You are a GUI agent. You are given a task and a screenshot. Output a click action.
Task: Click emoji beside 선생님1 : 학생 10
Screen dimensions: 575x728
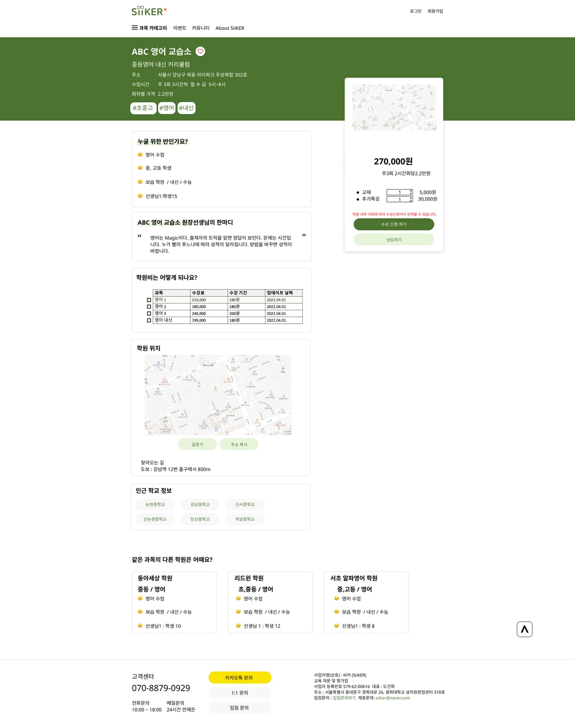tap(140, 625)
